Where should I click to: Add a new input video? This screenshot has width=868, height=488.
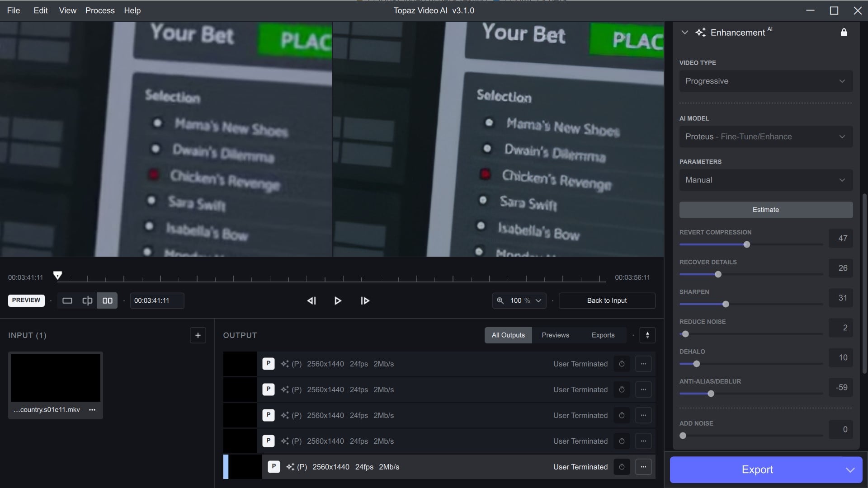tap(198, 335)
